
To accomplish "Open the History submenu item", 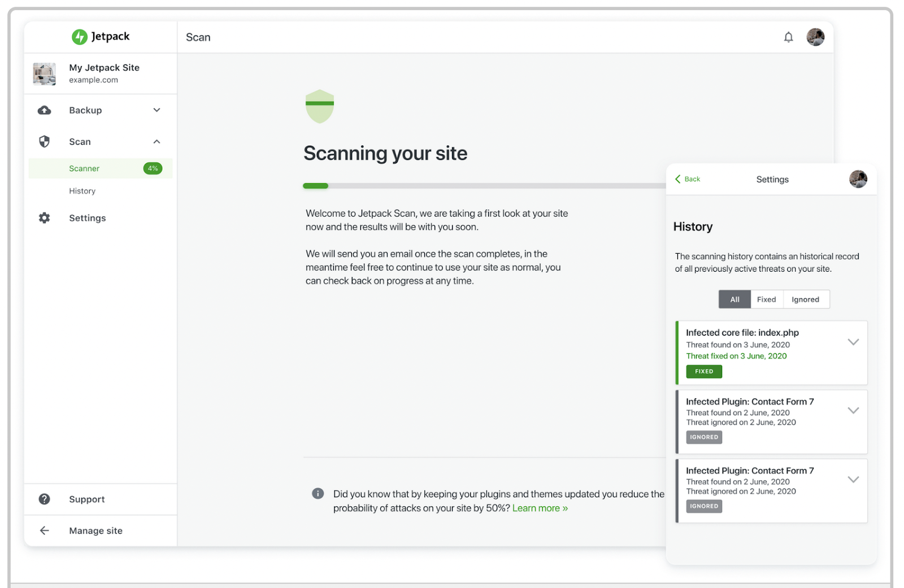I will pyautogui.click(x=82, y=191).
